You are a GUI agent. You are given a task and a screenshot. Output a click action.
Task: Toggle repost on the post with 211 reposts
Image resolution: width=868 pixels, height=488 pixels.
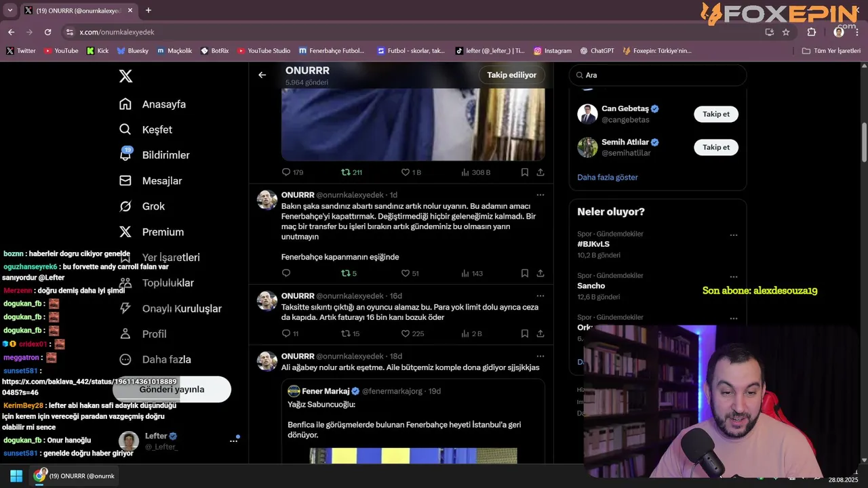pos(346,172)
